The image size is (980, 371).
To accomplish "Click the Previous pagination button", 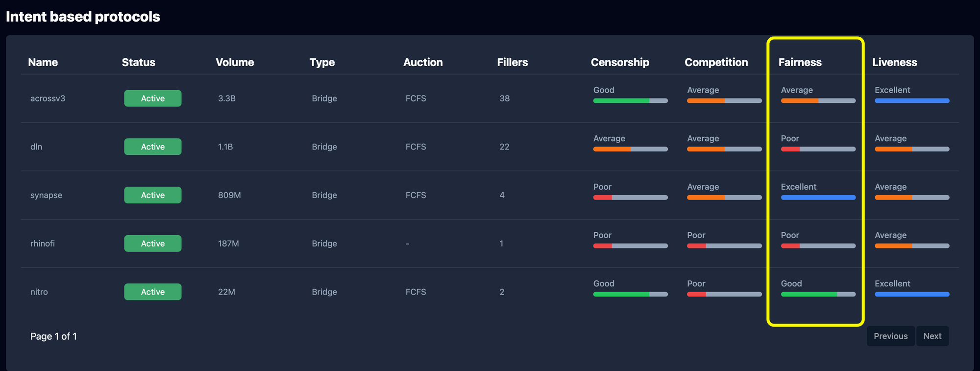I will click(890, 336).
